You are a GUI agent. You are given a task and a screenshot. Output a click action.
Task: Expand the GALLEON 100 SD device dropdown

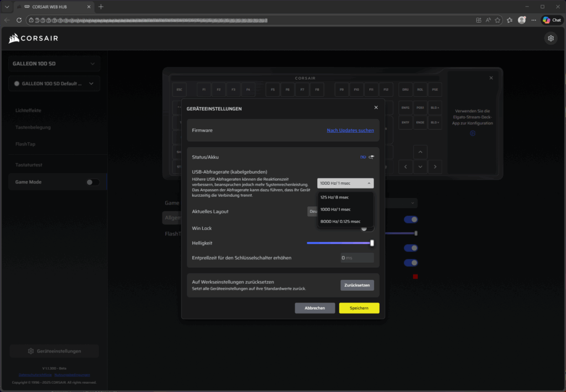pyautogui.click(x=54, y=64)
